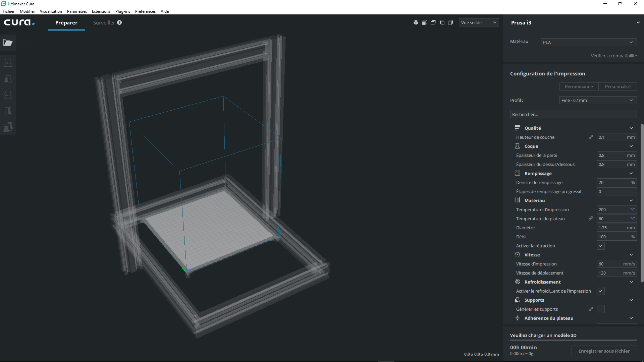The height and width of the screenshot is (362, 644).
Task: Click the Coque category icon
Action: coord(517,146)
